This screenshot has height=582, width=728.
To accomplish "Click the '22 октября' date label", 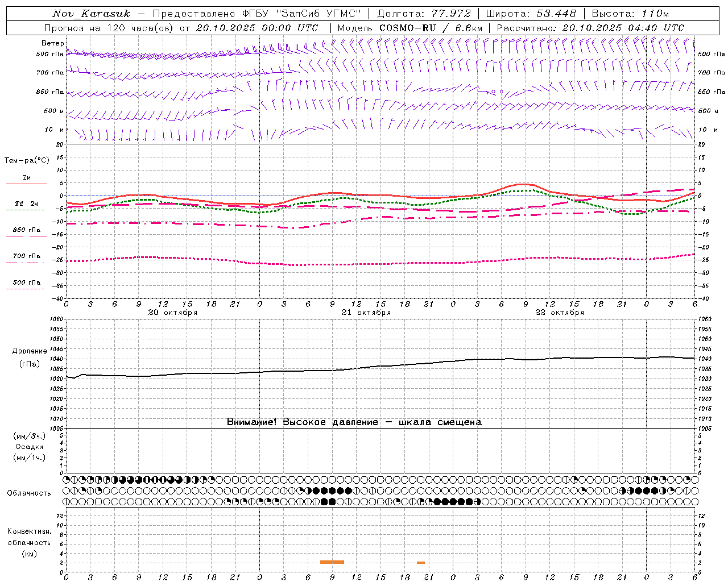I will click(560, 313).
